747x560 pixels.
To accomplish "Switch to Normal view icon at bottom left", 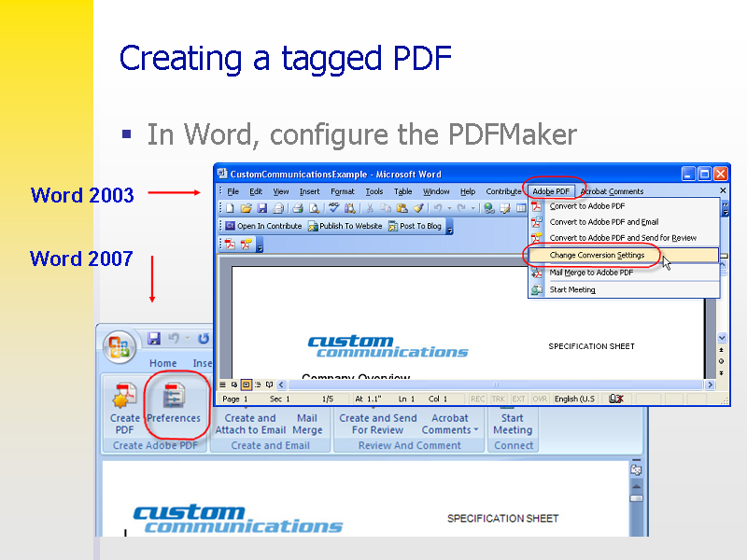I will click(x=222, y=385).
